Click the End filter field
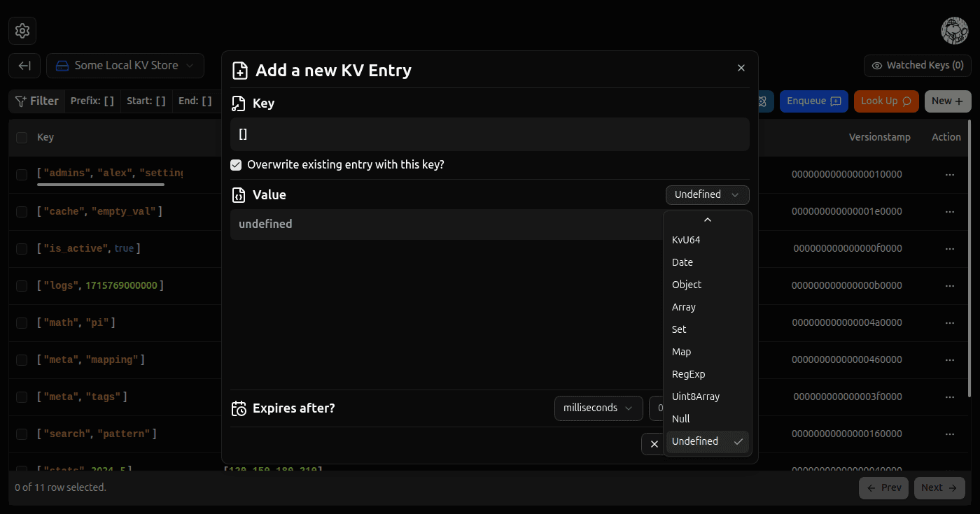The height and width of the screenshot is (514, 980). (x=195, y=101)
